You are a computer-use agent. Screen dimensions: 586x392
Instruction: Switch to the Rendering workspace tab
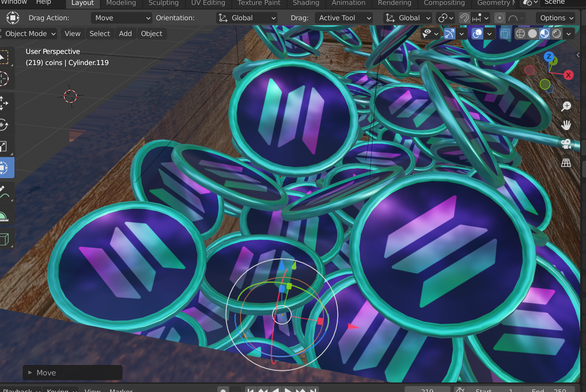click(x=394, y=3)
